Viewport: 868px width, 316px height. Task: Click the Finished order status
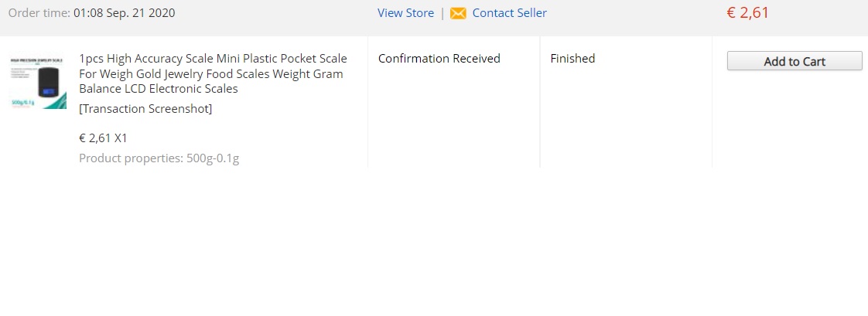[572, 59]
